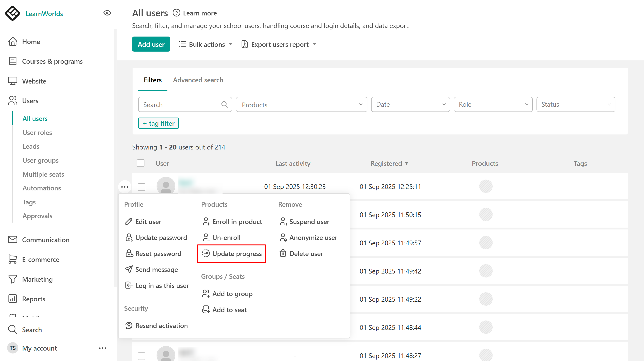This screenshot has height=361, width=644.
Task: Check the last visible user row checkbox
Action: coord(142,356)
